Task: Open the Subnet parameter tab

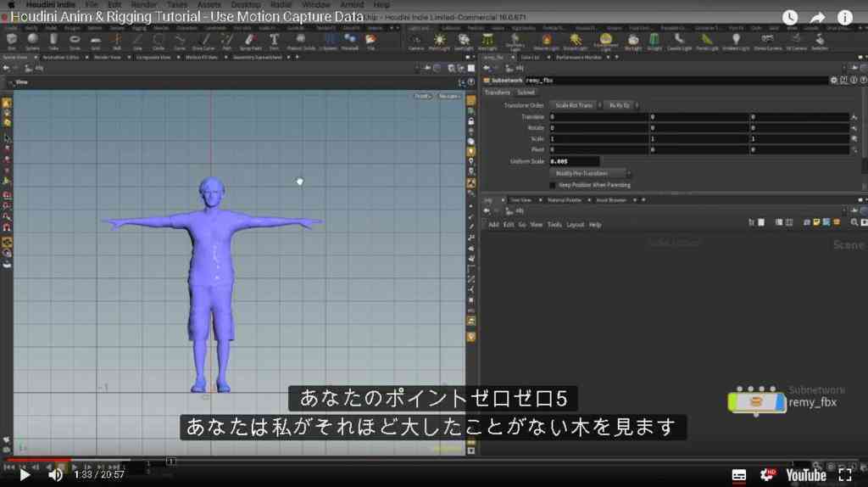Action: point(526,92)
